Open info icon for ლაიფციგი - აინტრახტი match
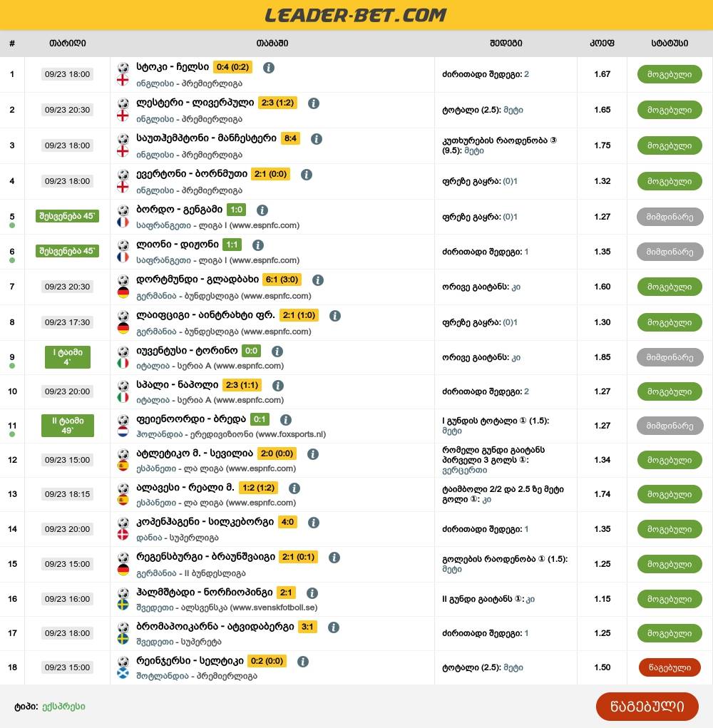713x728 pixels. pos(334,316)
